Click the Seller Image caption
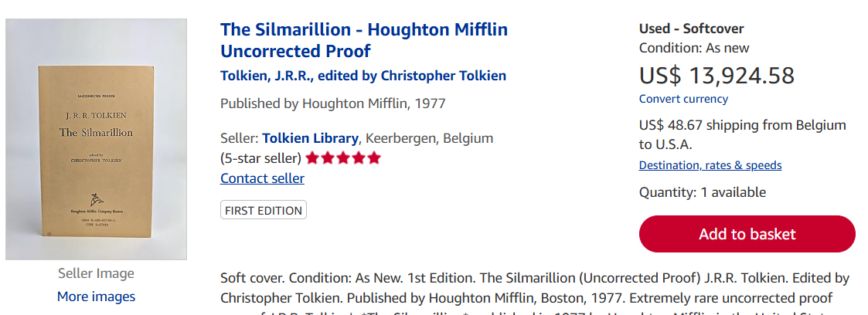The width and height of the screenshot is (868, 315). click(x=96, y=273)
